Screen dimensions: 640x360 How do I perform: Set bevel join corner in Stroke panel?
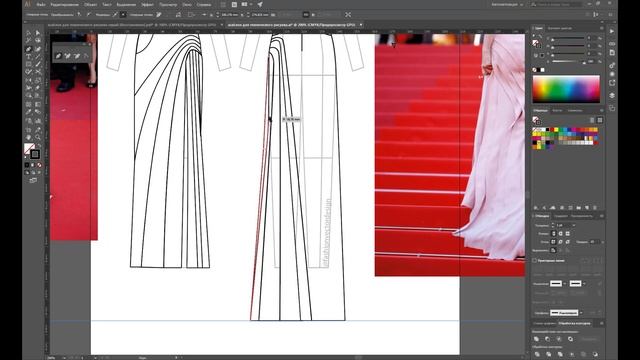point(567,242)
